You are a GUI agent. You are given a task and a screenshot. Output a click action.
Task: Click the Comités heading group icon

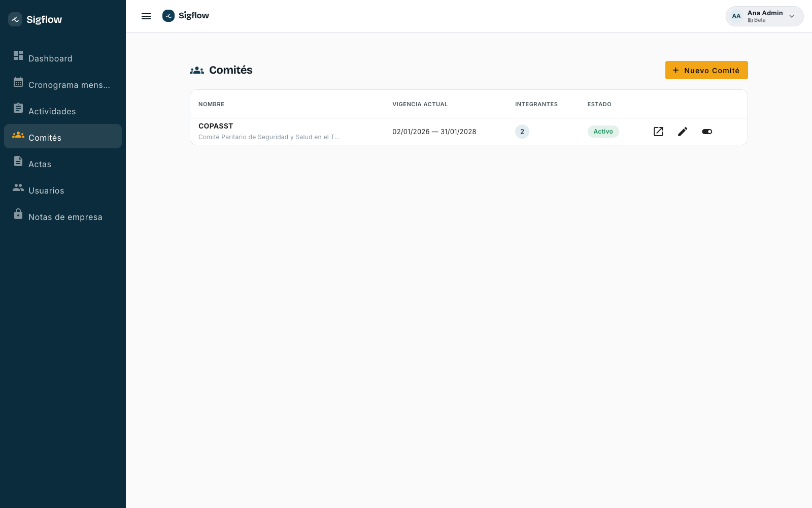(x=197, y=71)
